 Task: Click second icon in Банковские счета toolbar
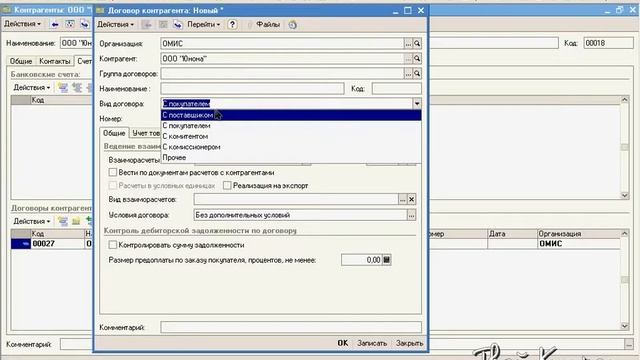(77, 87)
